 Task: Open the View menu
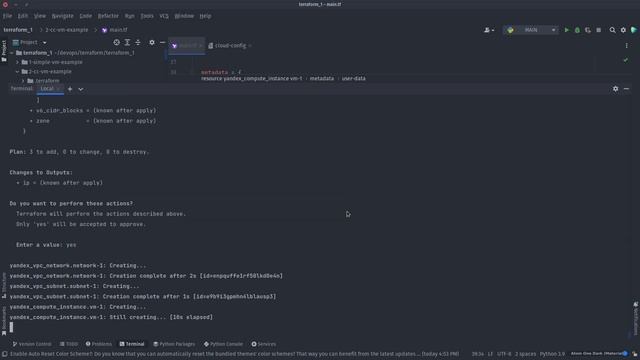[40, 16]
